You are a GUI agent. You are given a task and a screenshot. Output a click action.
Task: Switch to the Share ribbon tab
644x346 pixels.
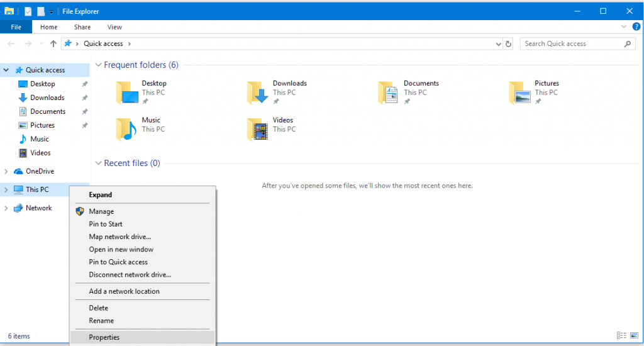82,27
